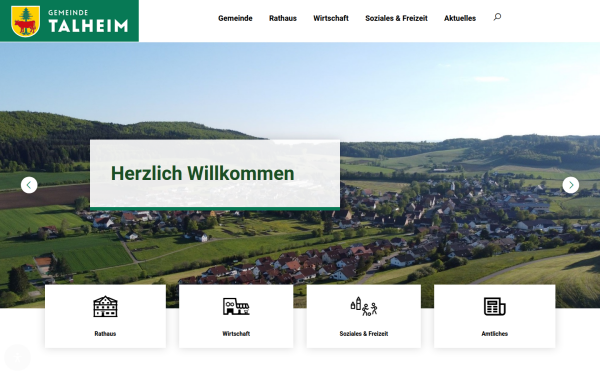Follow the Amtliches card label link
Screen dimensions: 600x375
pos(494,334)
